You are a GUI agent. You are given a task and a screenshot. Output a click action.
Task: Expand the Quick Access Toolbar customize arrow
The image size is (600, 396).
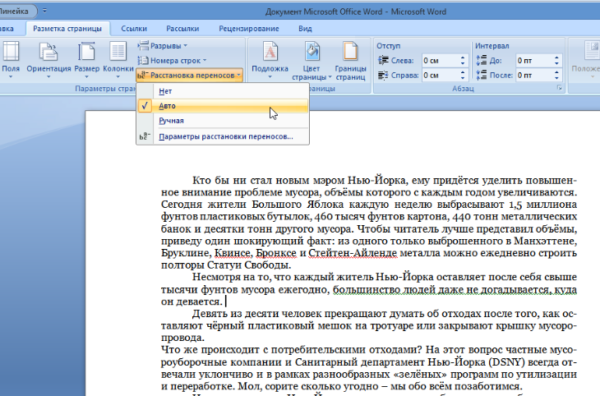point(45,11)
